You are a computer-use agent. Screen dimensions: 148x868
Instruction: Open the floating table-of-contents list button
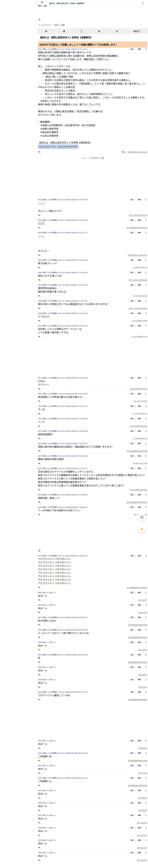click(142, 517)
